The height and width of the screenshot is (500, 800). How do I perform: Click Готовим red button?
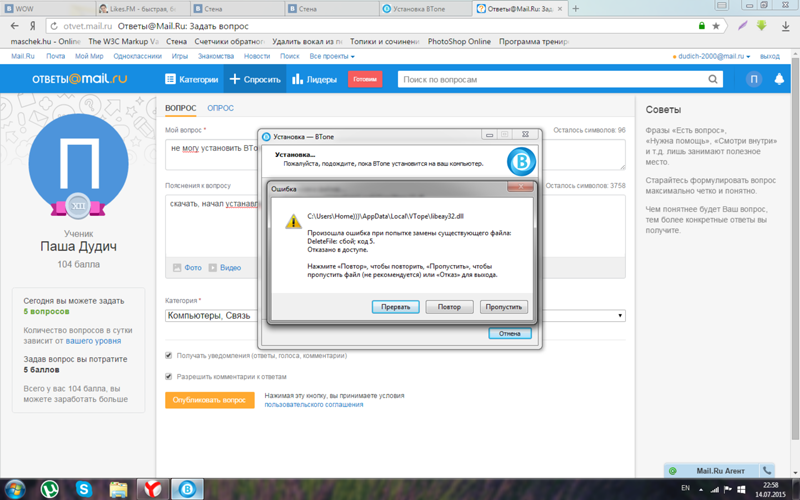[365, 79]
